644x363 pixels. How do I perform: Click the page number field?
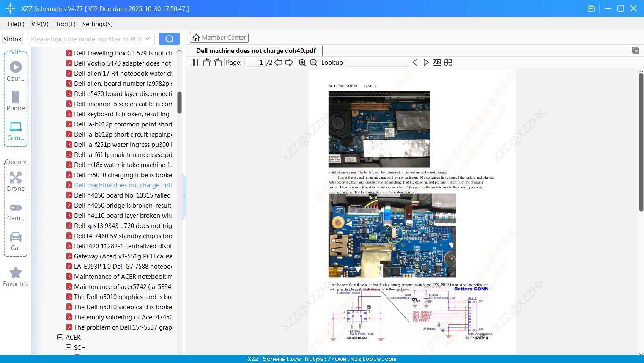pos(255,62)
